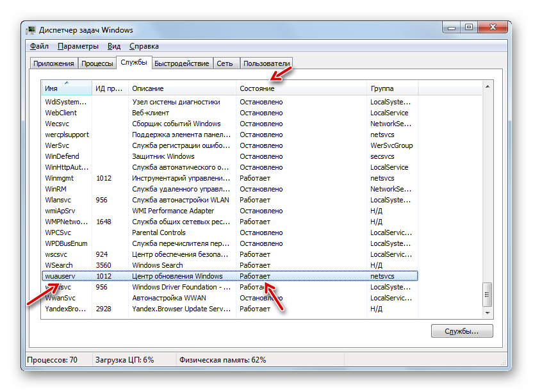Click the Task Manager title bar icon
Viewport: 533px width, 392px height.
coord(31,30)
